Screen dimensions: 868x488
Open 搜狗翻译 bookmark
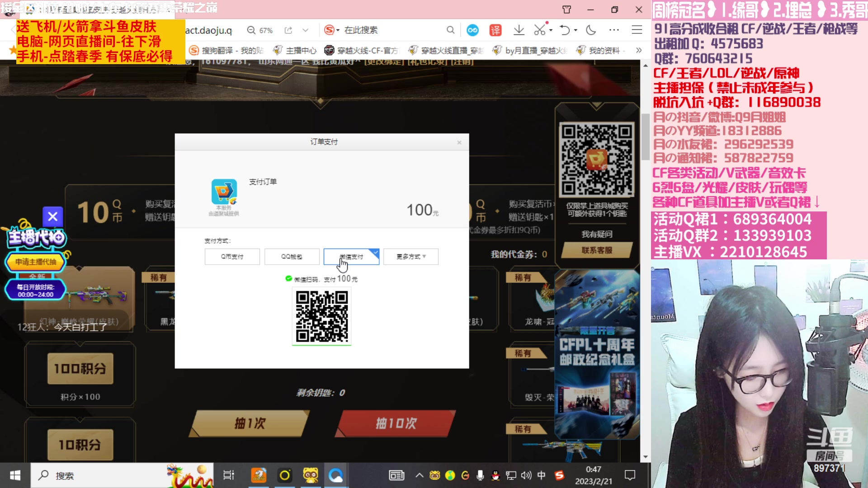tap(226, 50)
